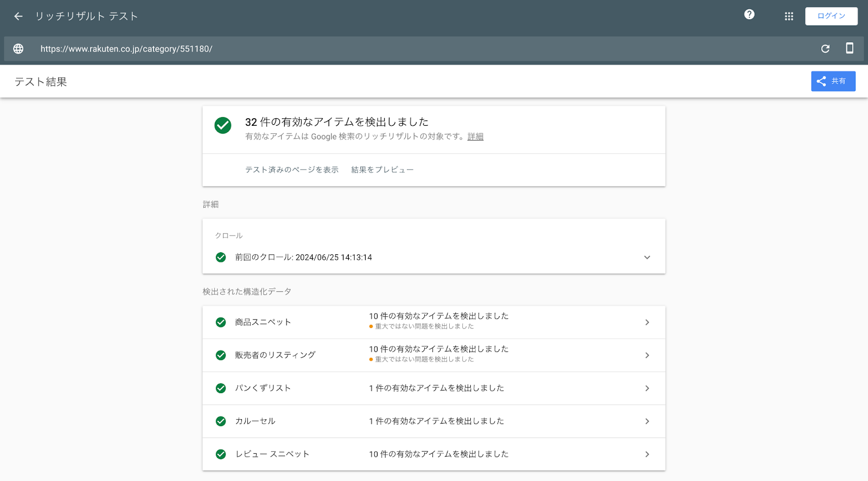
Task: Click 商品スニペット label
Action: click(x=263, y=322)
